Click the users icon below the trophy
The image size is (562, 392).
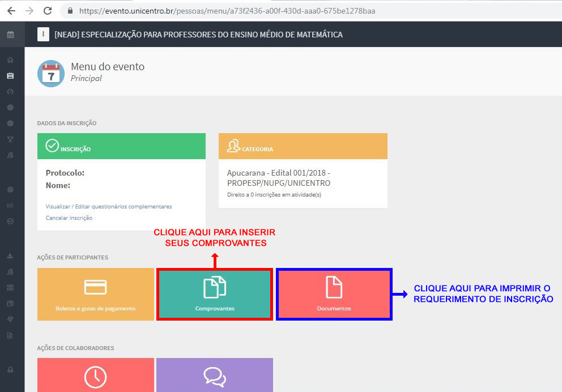10,155
